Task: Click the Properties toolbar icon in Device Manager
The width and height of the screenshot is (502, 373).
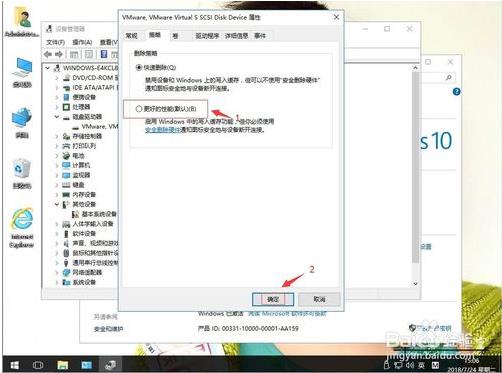Action: [x=89, y=54]
